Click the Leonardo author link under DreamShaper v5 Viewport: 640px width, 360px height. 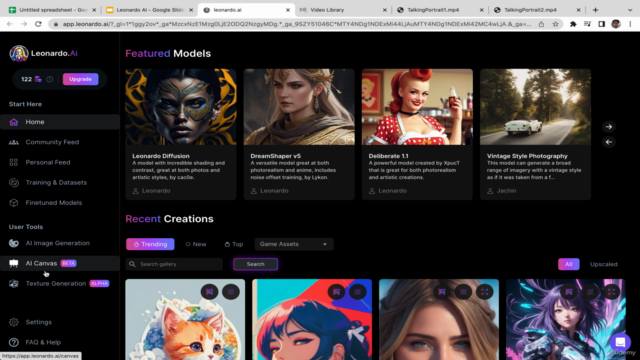(274, 191)
